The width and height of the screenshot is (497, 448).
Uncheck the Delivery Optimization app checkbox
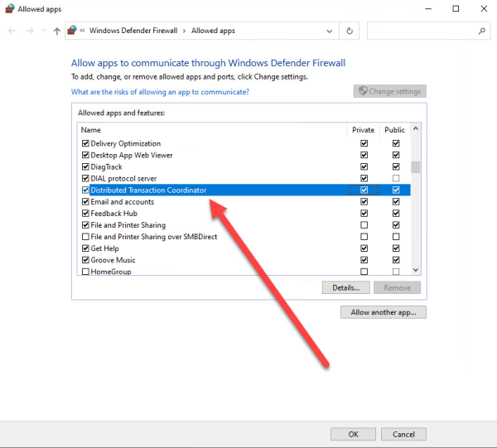tap(85, 143)
